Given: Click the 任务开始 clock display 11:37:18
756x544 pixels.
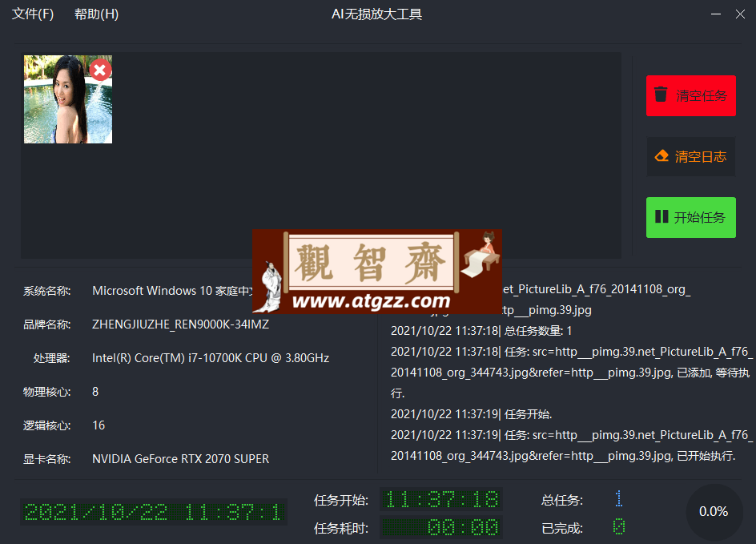Looking at the screenshot, I should tap(441, 499).
